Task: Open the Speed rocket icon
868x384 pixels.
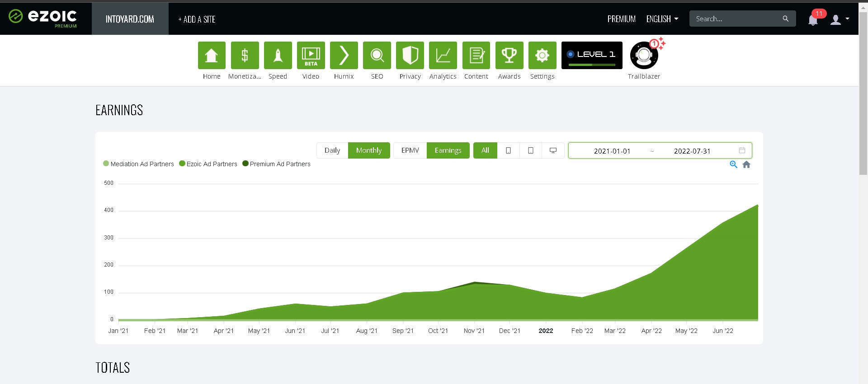Action: 278,56
